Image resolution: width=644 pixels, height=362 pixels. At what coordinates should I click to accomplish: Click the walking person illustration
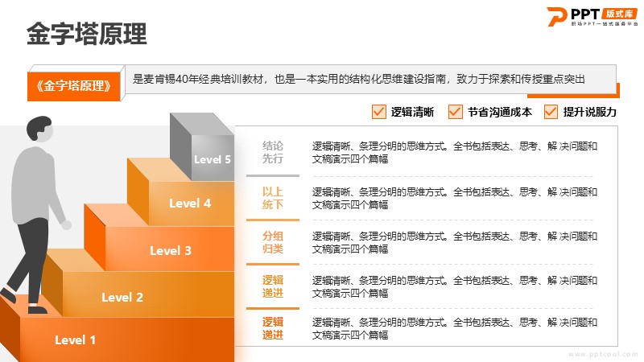coord(35,215)
